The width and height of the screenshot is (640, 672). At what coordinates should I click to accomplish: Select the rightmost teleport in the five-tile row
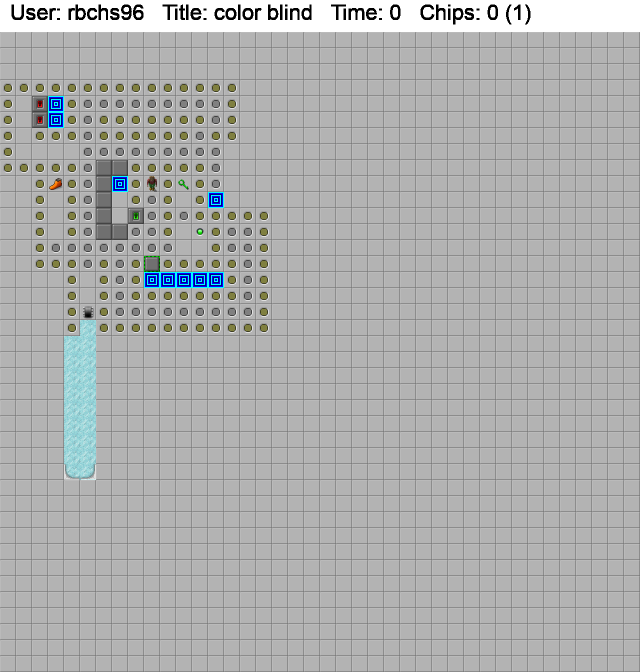216,280
